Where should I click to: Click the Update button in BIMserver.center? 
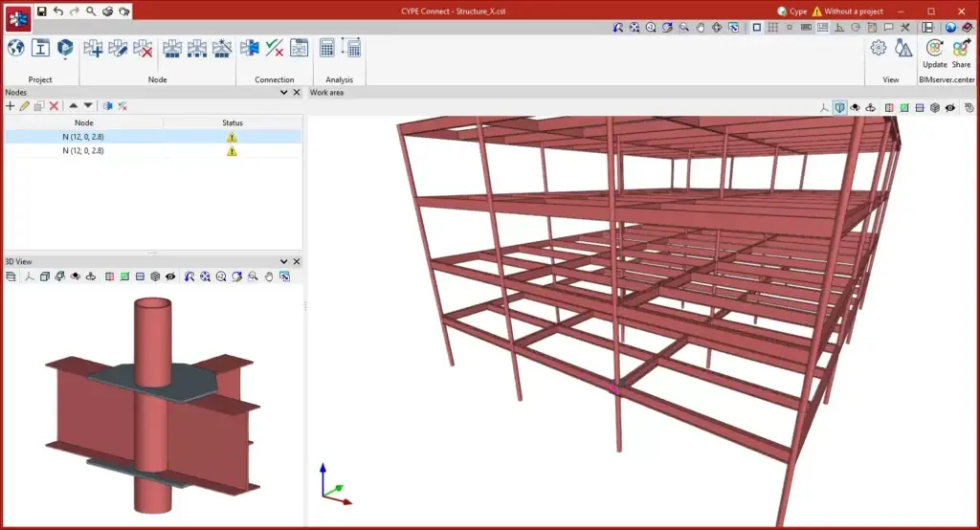934,52
